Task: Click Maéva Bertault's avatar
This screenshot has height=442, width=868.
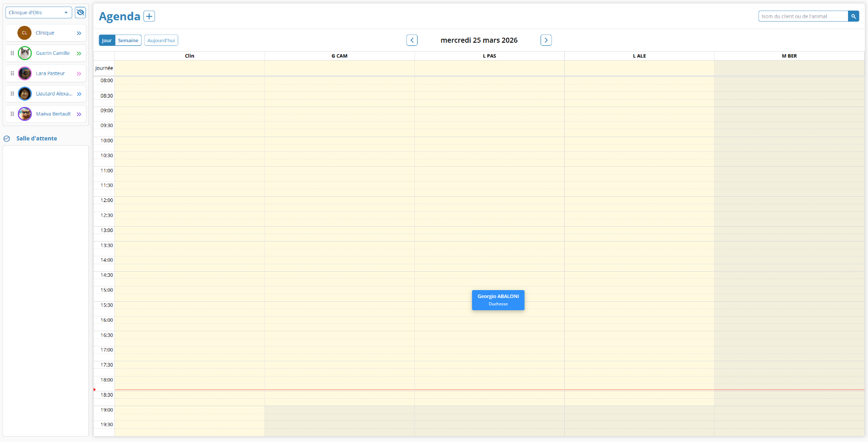Action: click(25, 114)
